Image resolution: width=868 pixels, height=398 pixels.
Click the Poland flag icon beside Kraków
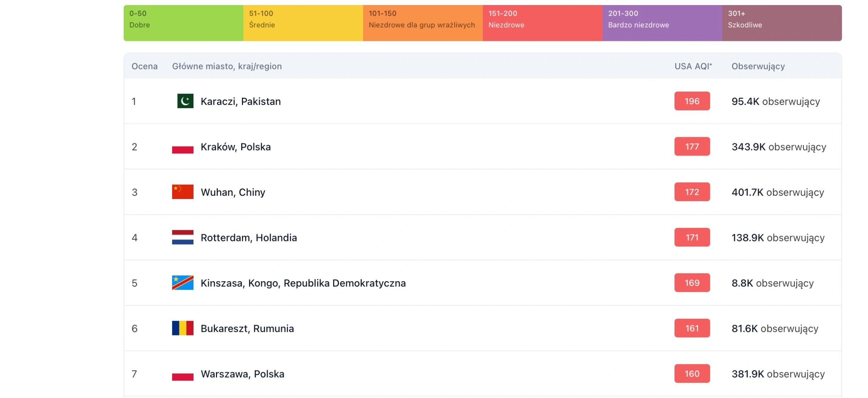pos(183,147)
